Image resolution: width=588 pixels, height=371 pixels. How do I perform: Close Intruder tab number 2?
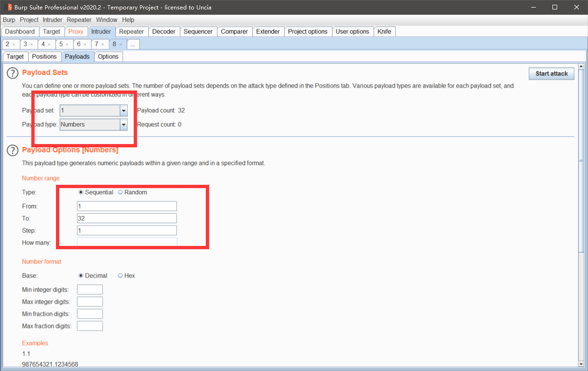click(14, 44)
